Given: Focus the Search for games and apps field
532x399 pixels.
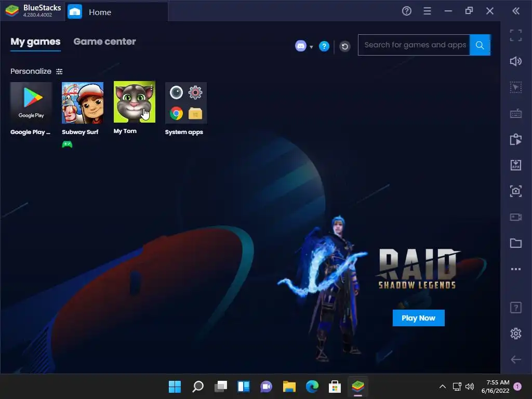Looking at the screenshot, I should (414, 45).
